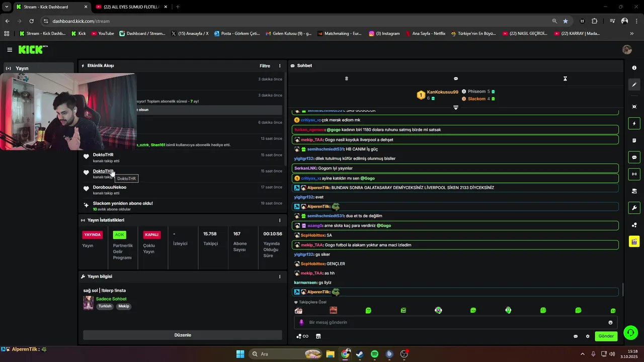Toggle the broadcast stats icon in right sidebar

click(x=634, y=174)
